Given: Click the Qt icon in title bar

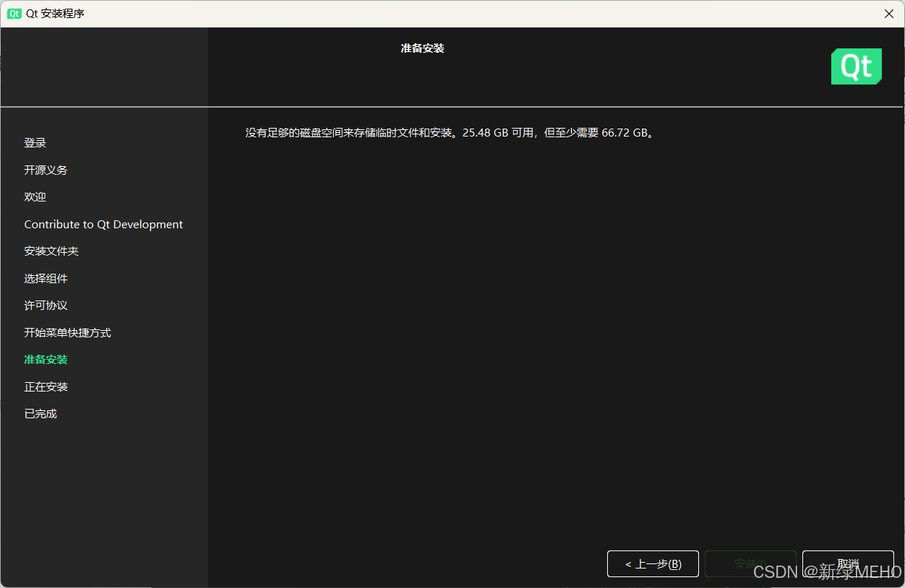Looking at the screenshot, I should (14, 14).
